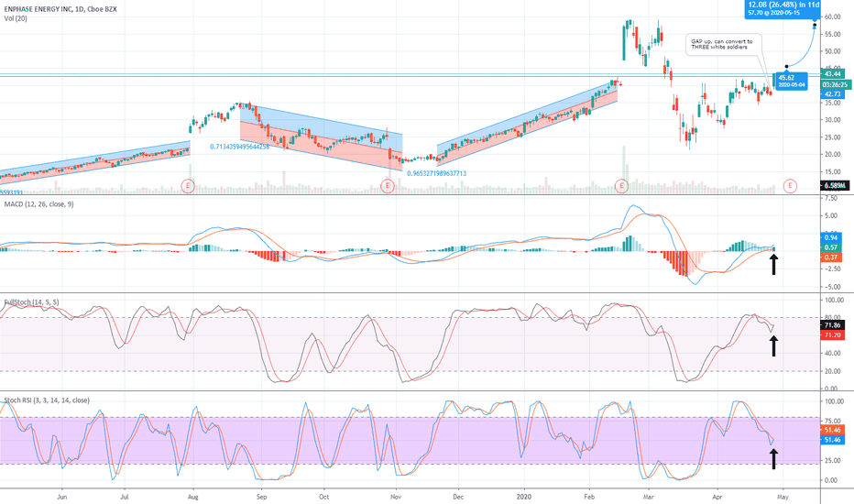Click the forecast end point at 57.70
The width and height of the screenshot is (854, 504).
[815, 25]
